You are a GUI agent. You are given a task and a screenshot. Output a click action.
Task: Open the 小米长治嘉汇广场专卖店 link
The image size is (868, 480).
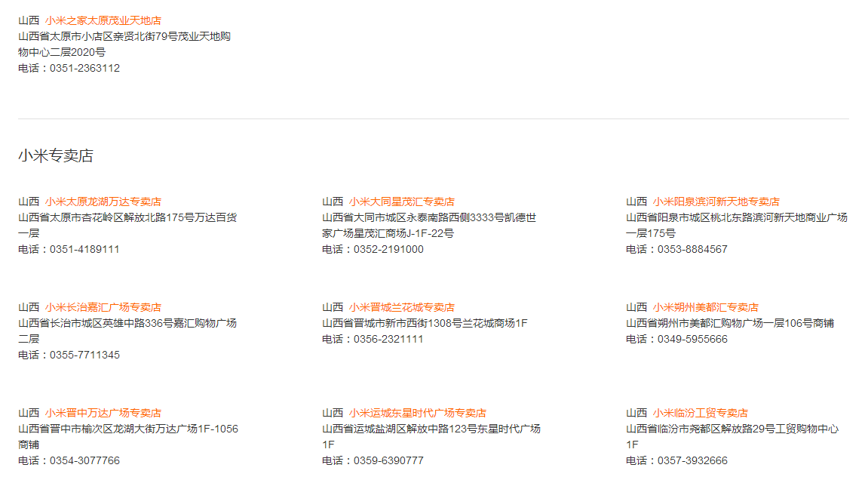103,307
